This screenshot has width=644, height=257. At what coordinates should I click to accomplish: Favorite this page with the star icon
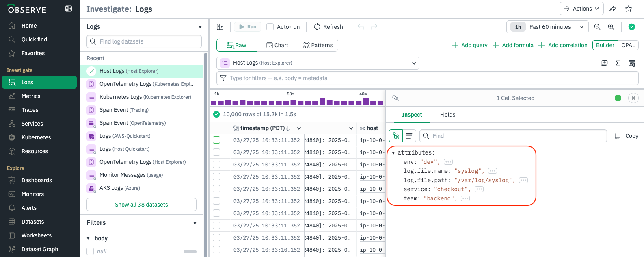(629, 9)
